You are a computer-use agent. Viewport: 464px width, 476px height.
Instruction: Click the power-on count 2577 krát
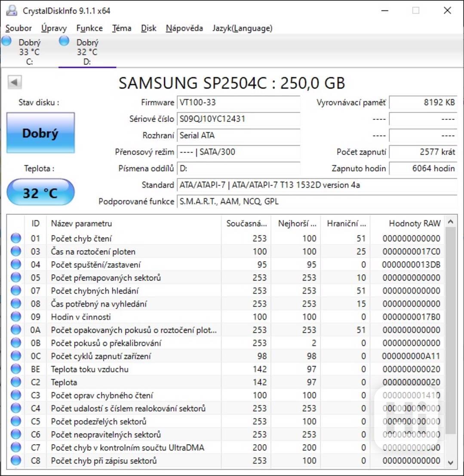pos(423,152)
